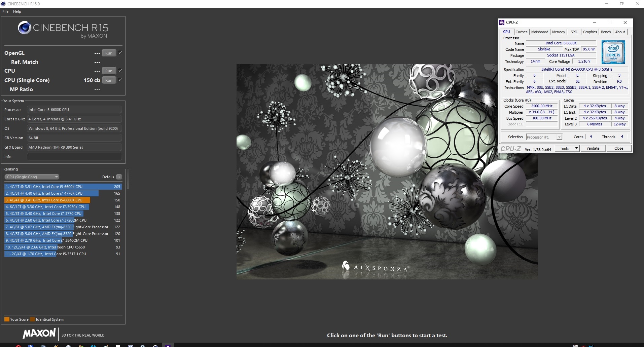Switch to the Mainboard tab in CPU-Z
The height and width of the screenshot is (347, 644).
click(x=540, y=32)
